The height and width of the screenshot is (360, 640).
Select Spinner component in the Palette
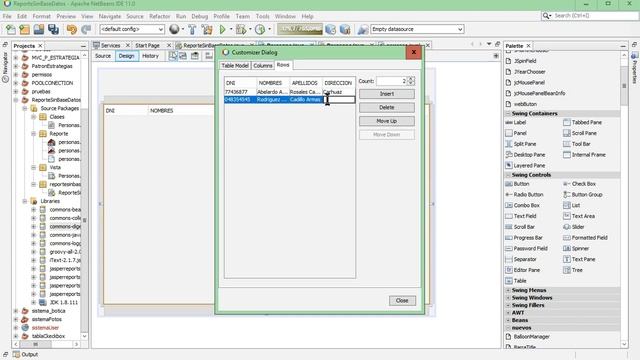click(x=576, y=248)
